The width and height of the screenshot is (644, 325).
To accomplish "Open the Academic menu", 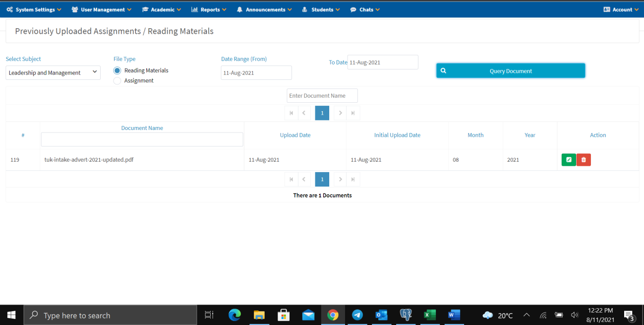I will pos(161,9).
